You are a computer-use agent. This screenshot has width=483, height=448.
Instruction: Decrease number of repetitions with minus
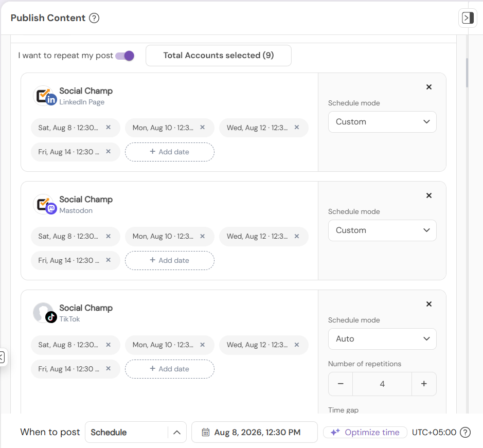tap(341, 384)
